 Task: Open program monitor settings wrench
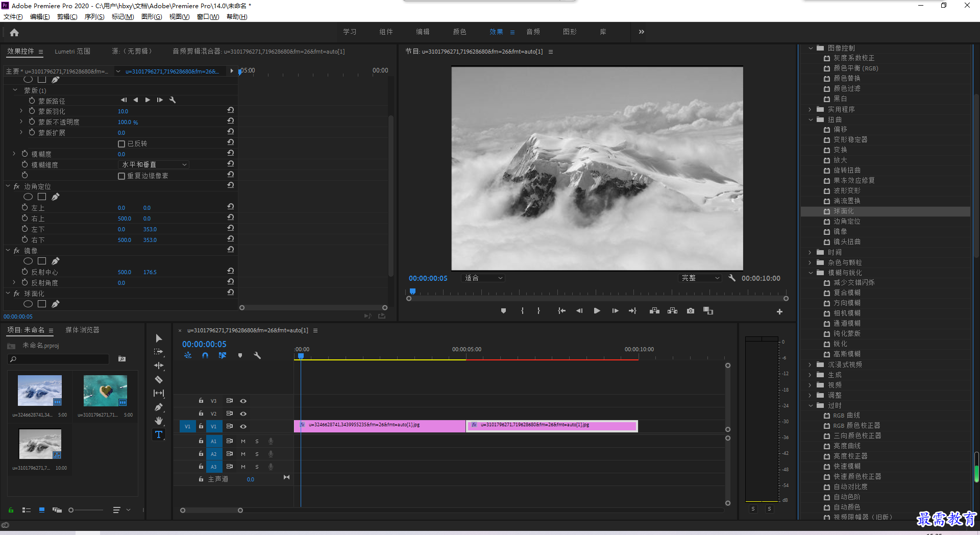point(732,278)
